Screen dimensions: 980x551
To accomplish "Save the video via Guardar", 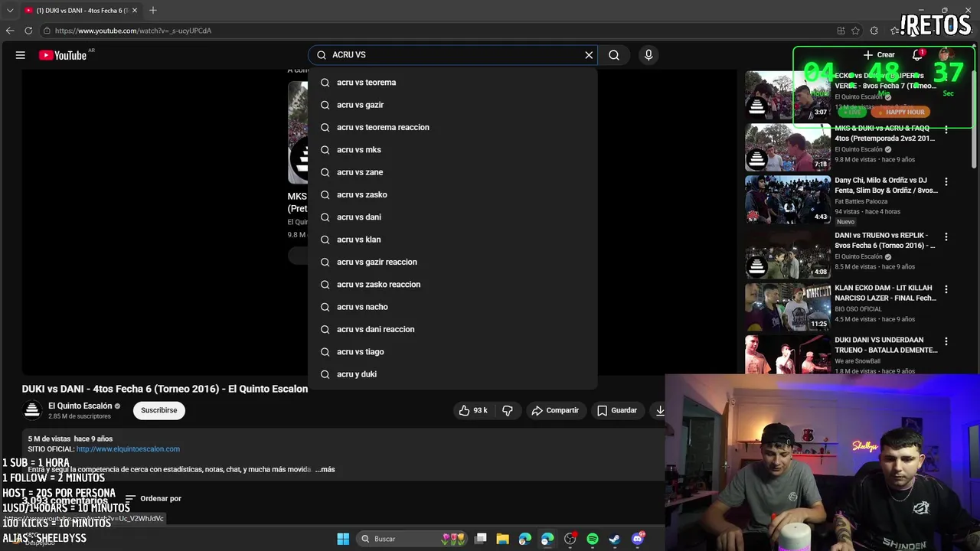I will (x=616, y=410).
